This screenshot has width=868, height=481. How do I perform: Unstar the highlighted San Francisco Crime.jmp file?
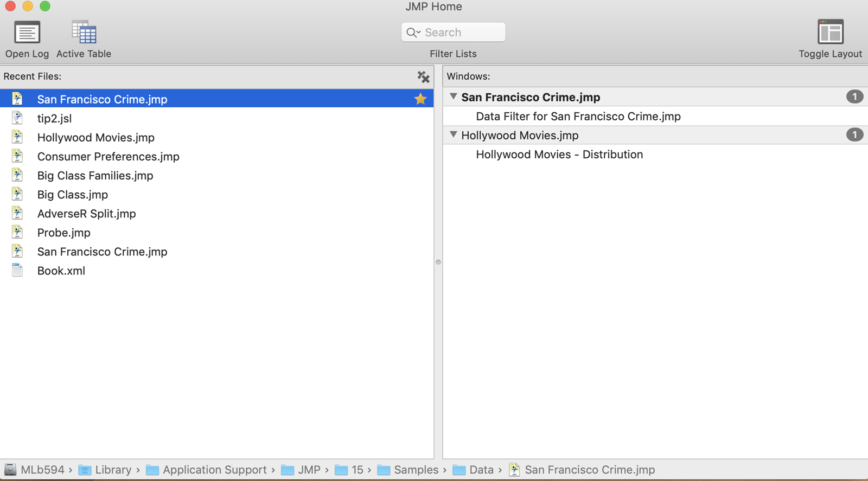pos(420,99)
